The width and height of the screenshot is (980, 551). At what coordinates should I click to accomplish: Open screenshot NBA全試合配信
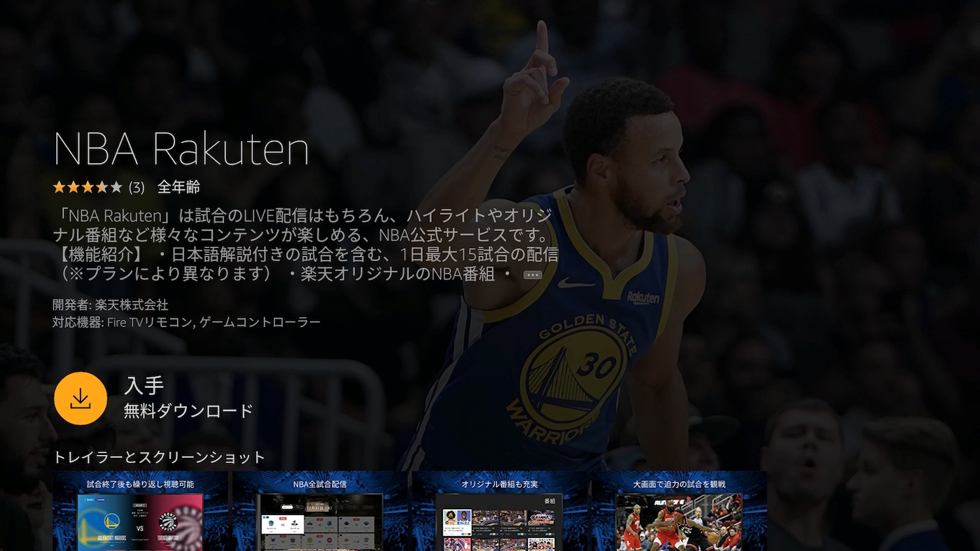click(320, 511)
